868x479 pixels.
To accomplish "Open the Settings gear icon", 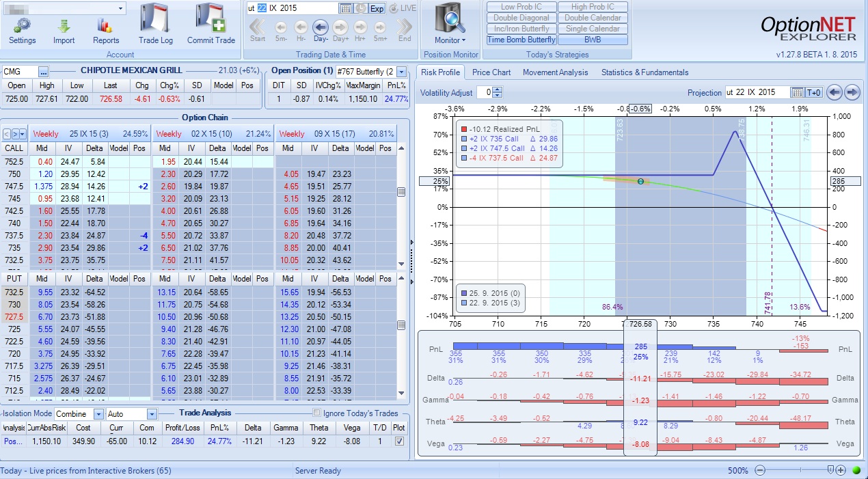I will point(23,26).
